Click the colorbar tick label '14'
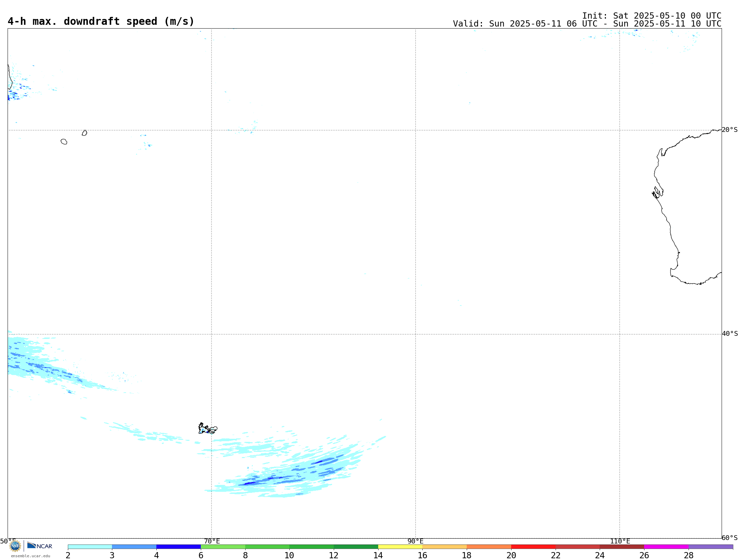This screenshot has width=744, height=560. (x=378, y=555)
